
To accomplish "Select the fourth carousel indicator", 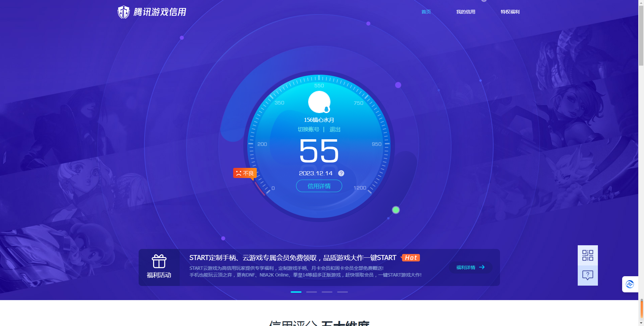I will (343, 292).
